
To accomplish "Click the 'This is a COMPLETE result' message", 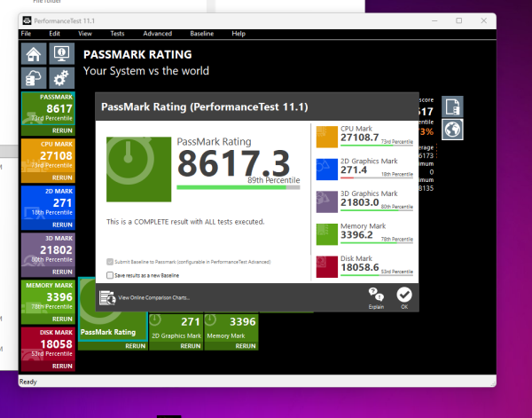I will coord(185,222).
